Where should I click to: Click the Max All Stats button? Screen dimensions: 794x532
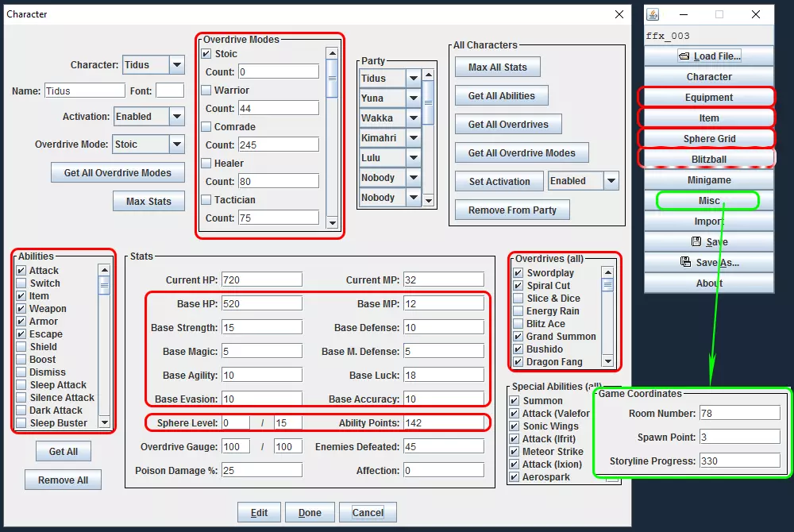(497, 67)
